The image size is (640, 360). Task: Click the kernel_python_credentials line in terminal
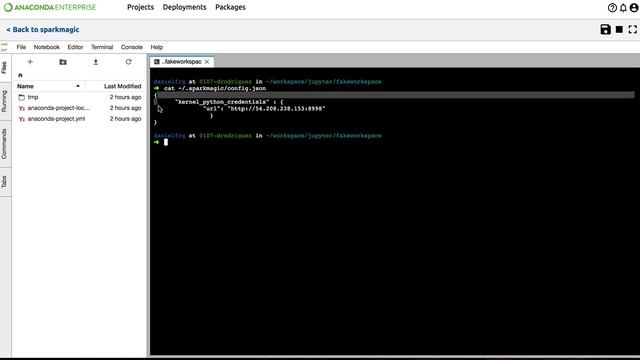tap(229, 102)
